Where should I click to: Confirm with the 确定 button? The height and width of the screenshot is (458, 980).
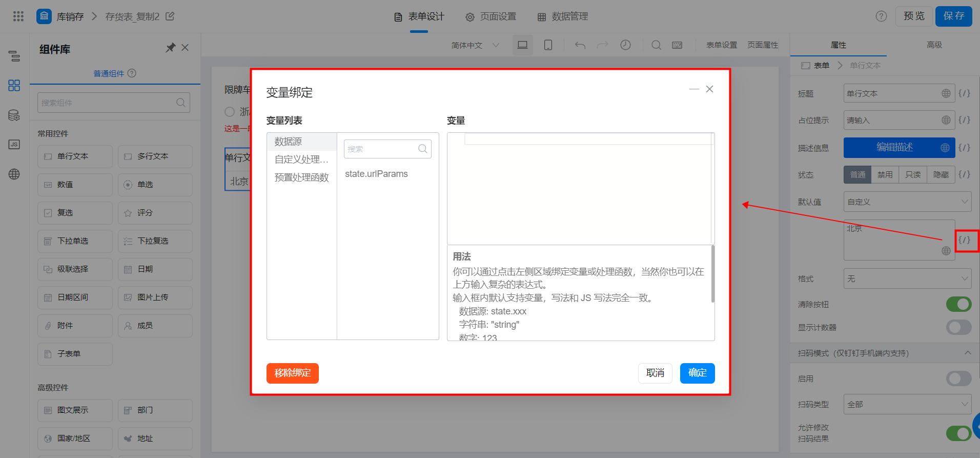pyautogui.click(x=697, y=373)
